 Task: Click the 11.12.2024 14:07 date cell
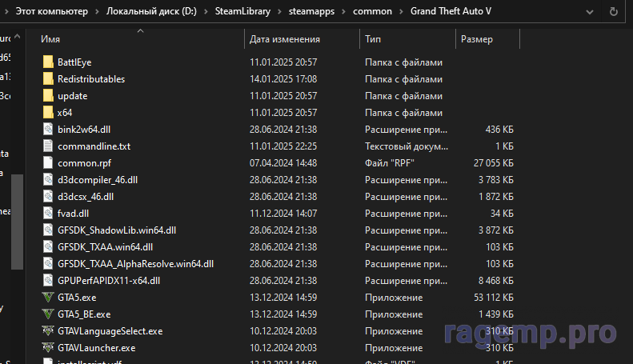[283, 214]
